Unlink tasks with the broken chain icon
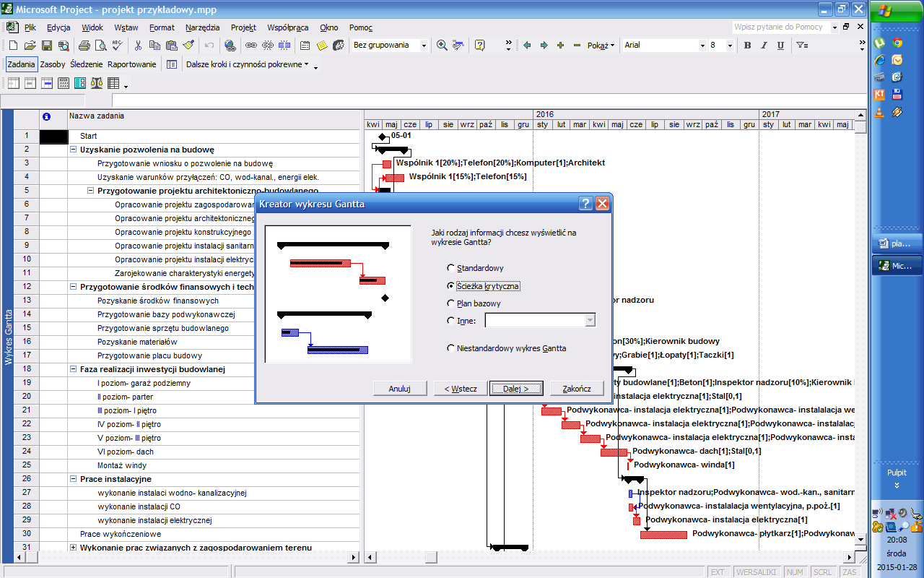The height and width of the screenshot is (578, 924). pyautogui.click(x=268, y=46)
